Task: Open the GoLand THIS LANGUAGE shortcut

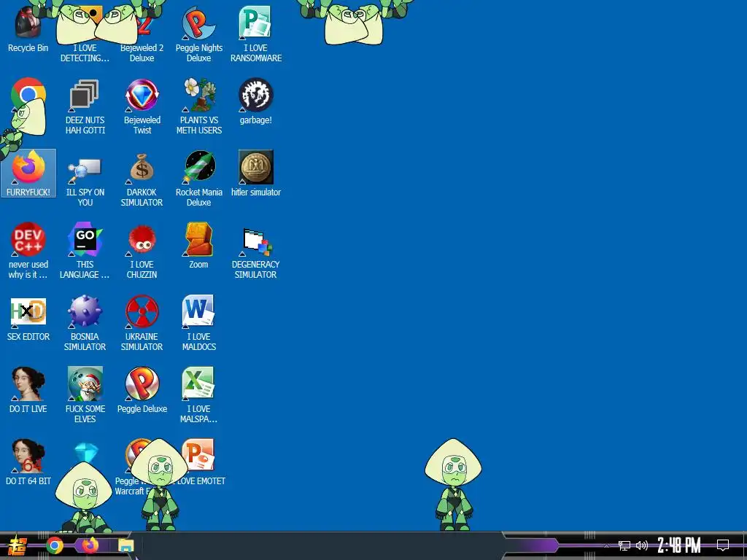Action: point(85,251)
